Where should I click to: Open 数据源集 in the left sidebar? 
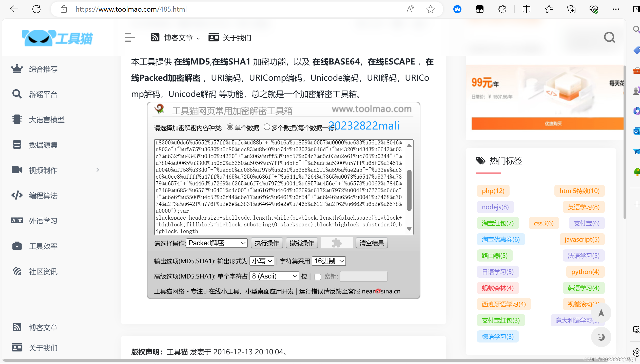(x=43, y=145)
